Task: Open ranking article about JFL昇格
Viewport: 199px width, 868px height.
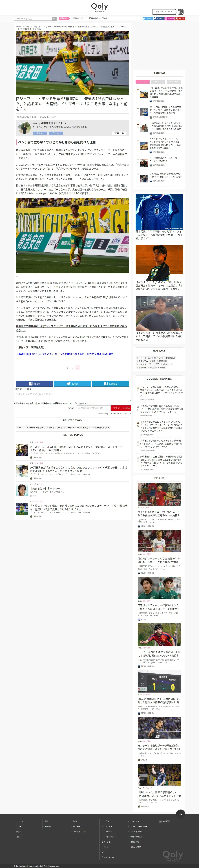Action: [166, 92]
